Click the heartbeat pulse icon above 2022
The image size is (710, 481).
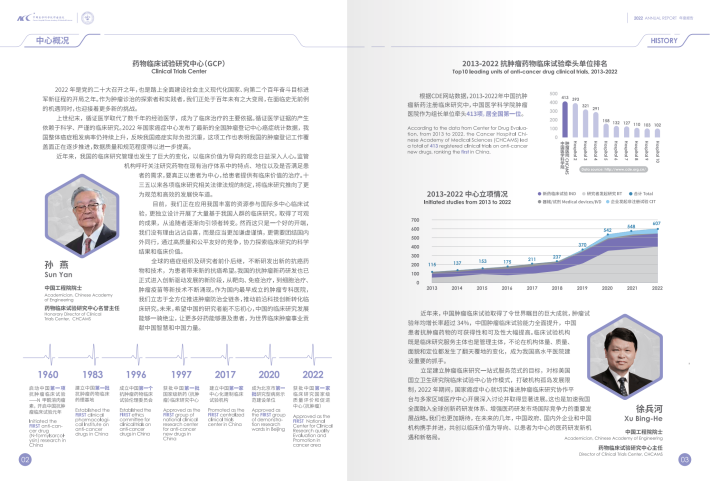(312, 355)
